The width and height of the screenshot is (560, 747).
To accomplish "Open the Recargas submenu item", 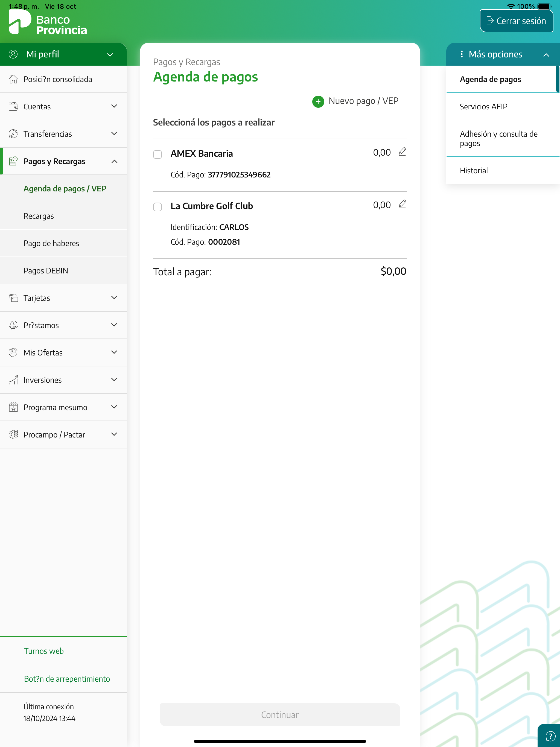I will 63,216.
